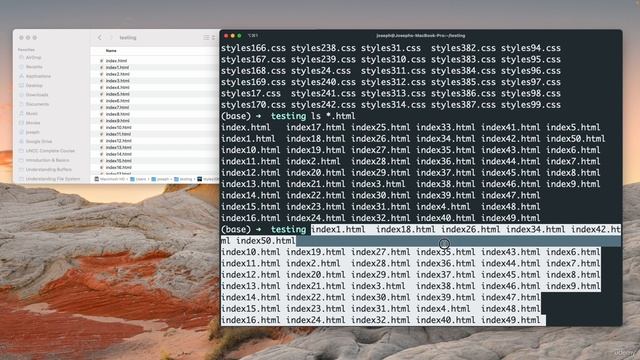Image resolution: width=640 pixels, height=360 pixels.
Task: Click index17.html in the Terminal listing
Action: (x=316, y=127)
